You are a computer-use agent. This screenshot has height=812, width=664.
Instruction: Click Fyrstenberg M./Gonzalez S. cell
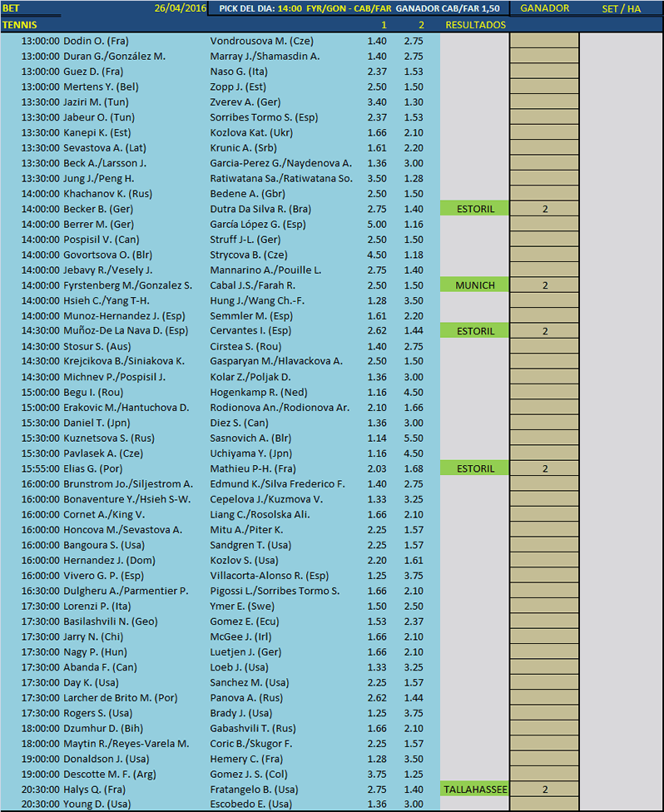pyautogui.click(x=127, y=285)
